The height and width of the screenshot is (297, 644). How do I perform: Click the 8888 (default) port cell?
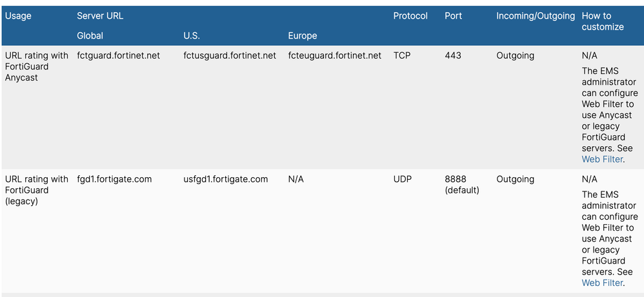tap(462, 184)
